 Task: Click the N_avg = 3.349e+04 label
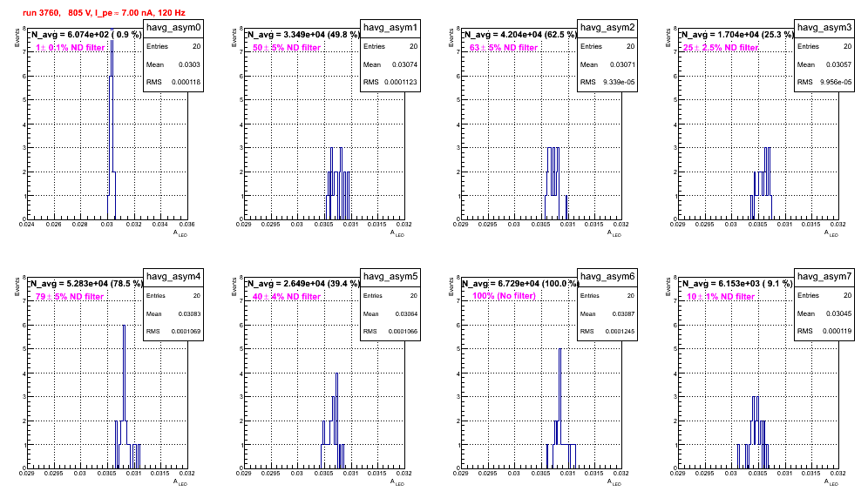click(x=302, y=35)
